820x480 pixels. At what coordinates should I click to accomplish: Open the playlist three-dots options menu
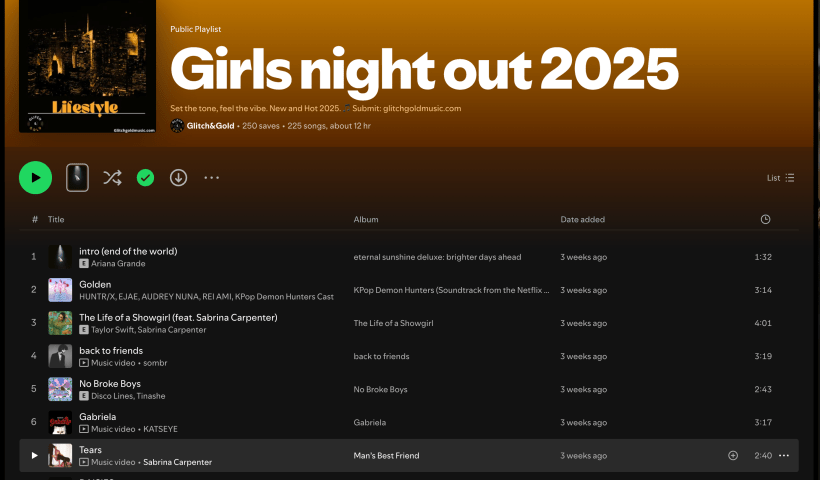tap(211, 178)
